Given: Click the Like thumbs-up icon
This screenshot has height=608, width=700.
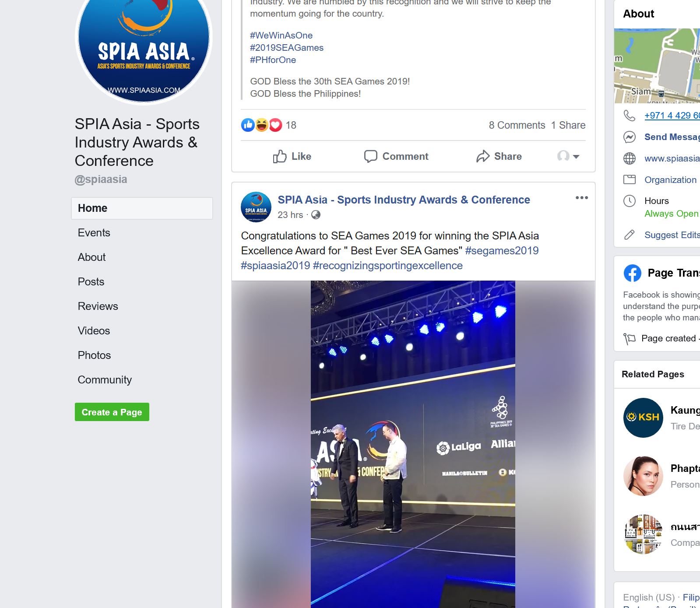Looking at the screenshot, I should [x=279, y=156].
